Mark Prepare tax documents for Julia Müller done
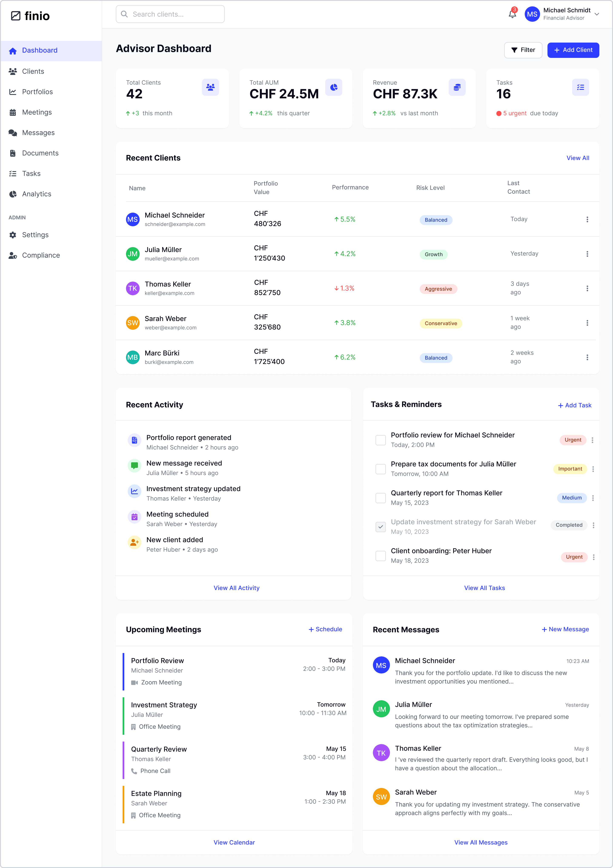The image size is (613, 868). click(x=381, y=469)
